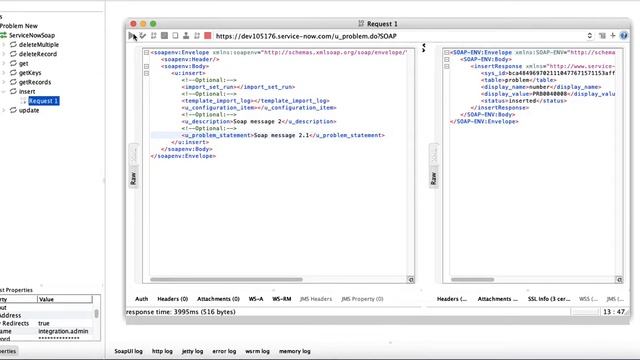Expand the get operation node
The image size is (640, 360).
click(x=4, y=63)
